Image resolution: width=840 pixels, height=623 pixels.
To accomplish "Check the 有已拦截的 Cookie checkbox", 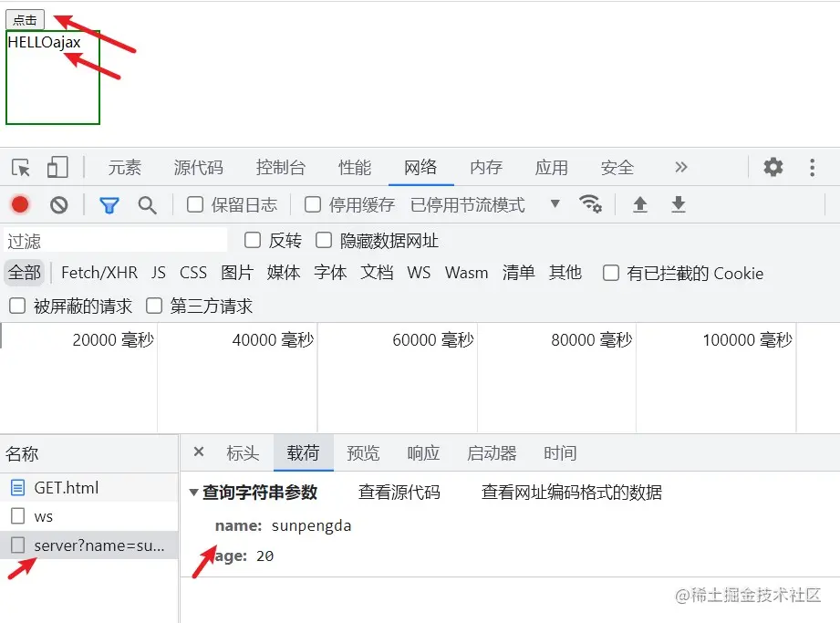I will (611, 273).
